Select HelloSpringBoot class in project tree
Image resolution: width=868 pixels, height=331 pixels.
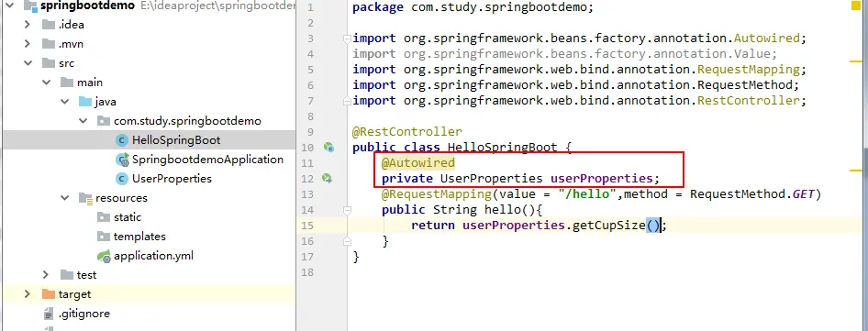pos(176,140)
